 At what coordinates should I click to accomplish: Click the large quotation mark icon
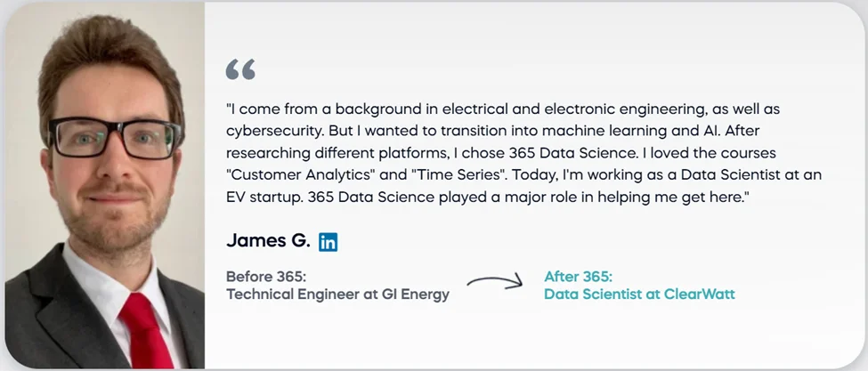240,69
